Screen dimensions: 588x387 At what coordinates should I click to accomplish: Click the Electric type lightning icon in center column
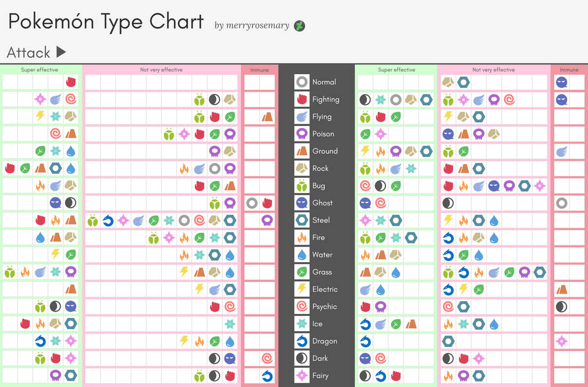[302, 289]
